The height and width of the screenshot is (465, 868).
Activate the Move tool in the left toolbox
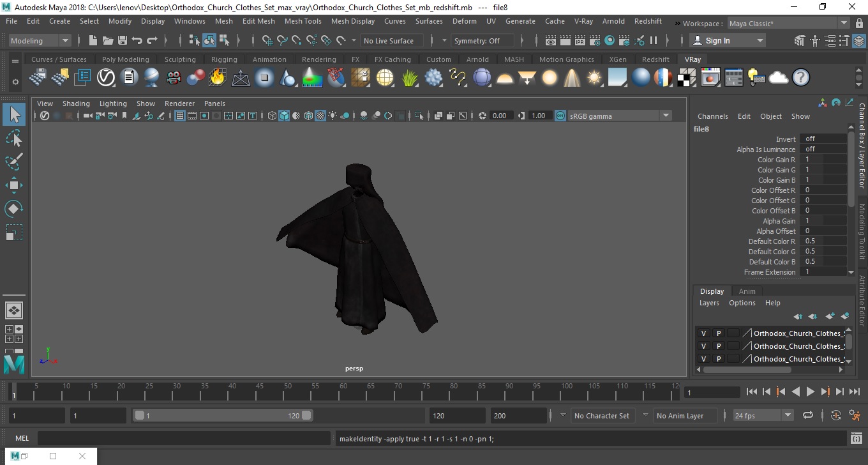[x=14, y=185]
